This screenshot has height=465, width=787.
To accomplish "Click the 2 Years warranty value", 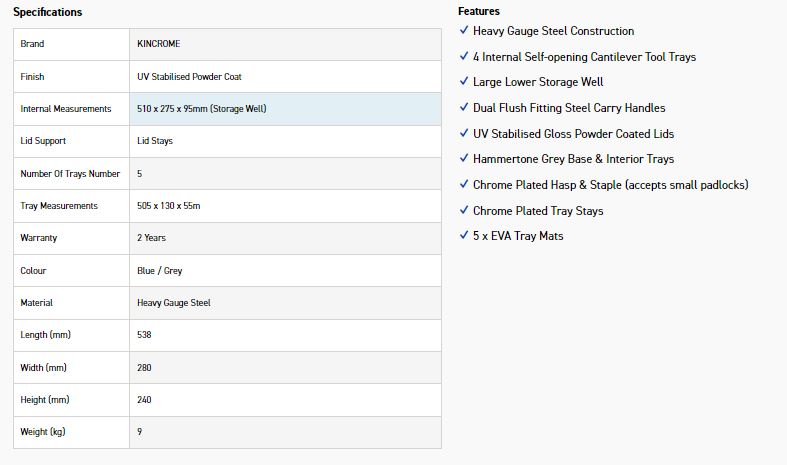I will 151,238.
